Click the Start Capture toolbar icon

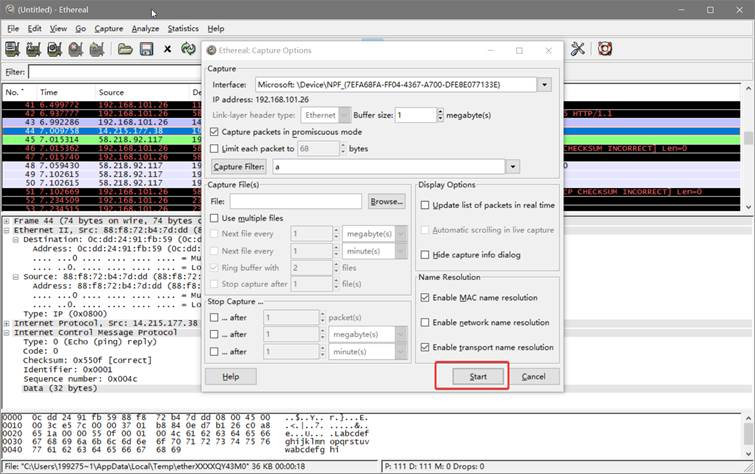click(54, 49)
